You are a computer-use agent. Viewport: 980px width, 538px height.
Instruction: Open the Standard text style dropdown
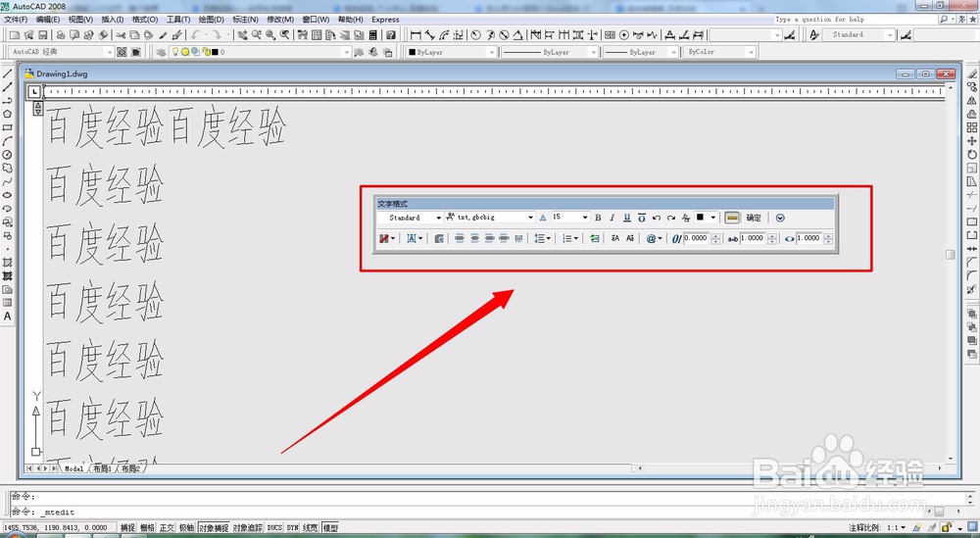pyautogui.click(x=410, y=218)
